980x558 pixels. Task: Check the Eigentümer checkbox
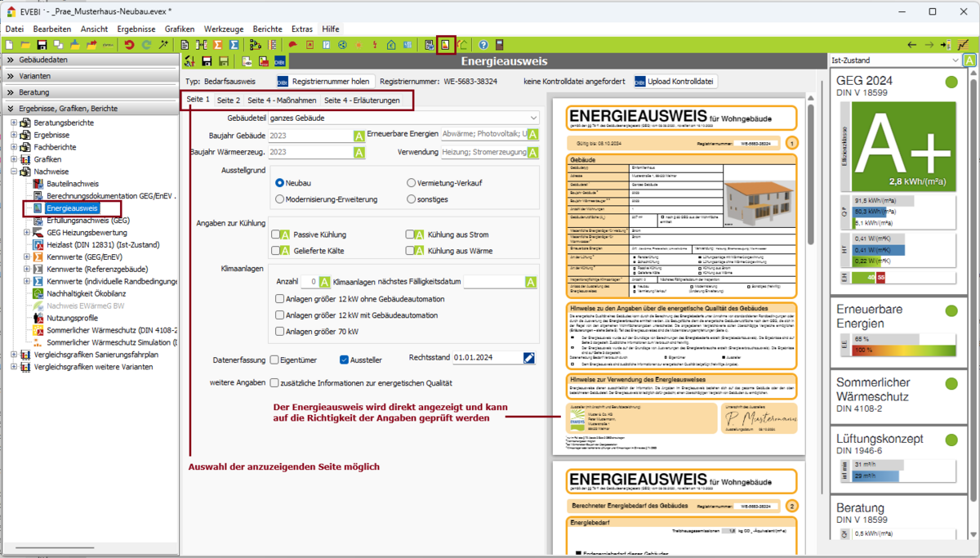tap(273, 359)
